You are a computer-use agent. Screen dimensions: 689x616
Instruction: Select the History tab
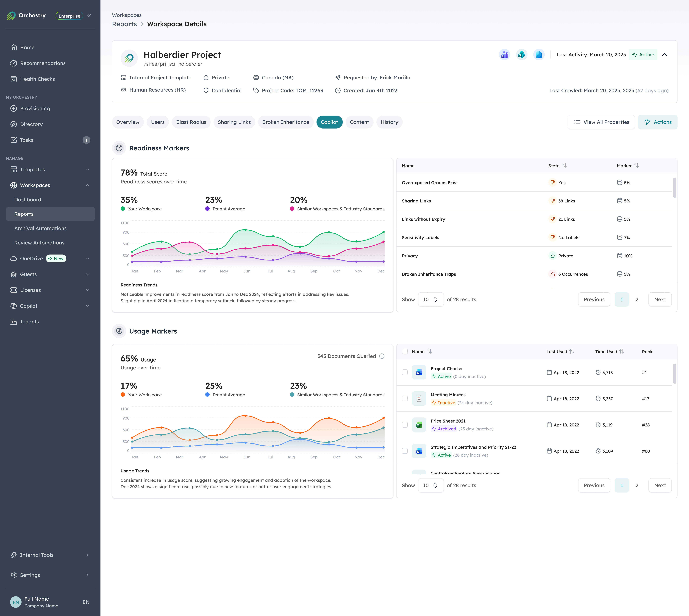[x=389, y=122]
